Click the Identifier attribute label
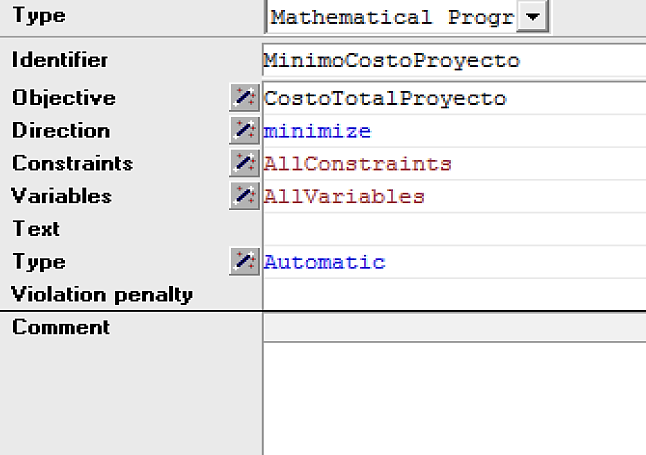This screenshot has width=646, height=455. point(60,60)
